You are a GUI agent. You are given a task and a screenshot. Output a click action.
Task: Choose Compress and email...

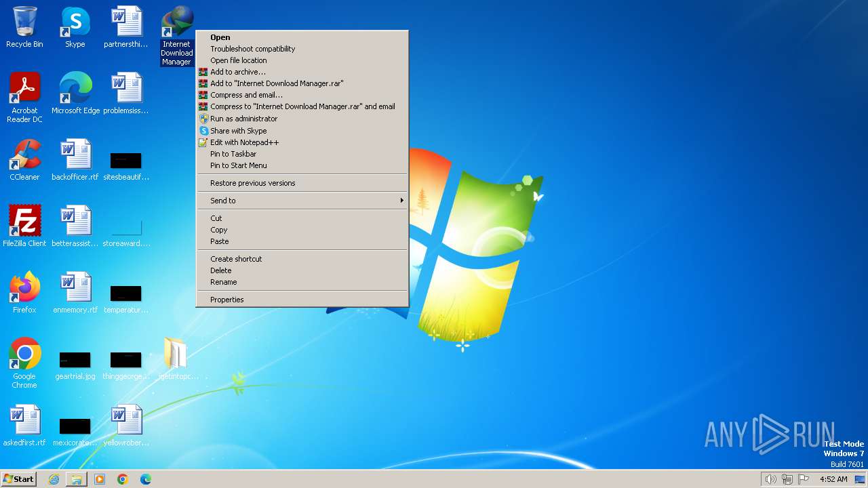[302, 95]
